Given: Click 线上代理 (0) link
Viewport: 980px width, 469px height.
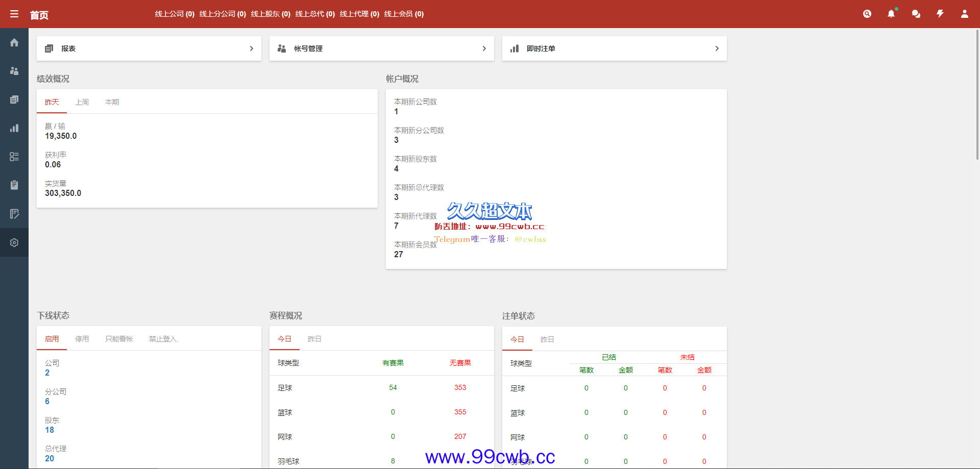Looking at the screenshot, I should coord(359,14).
